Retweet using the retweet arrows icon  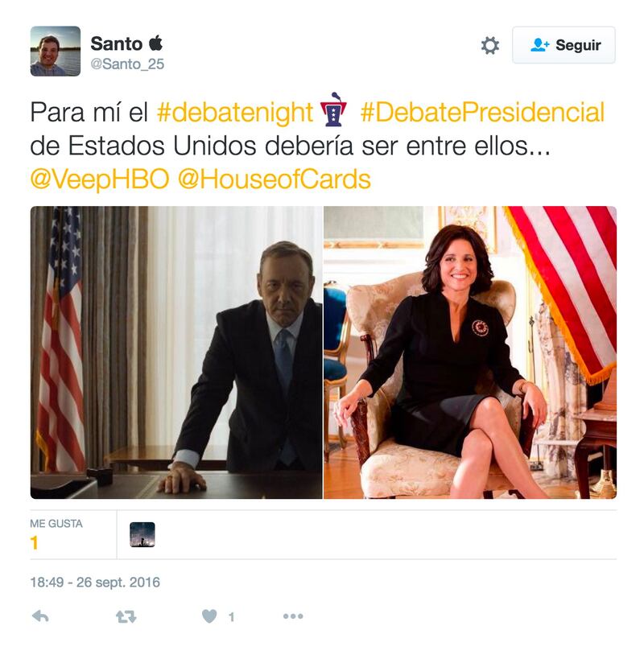[x=126, y=616]
